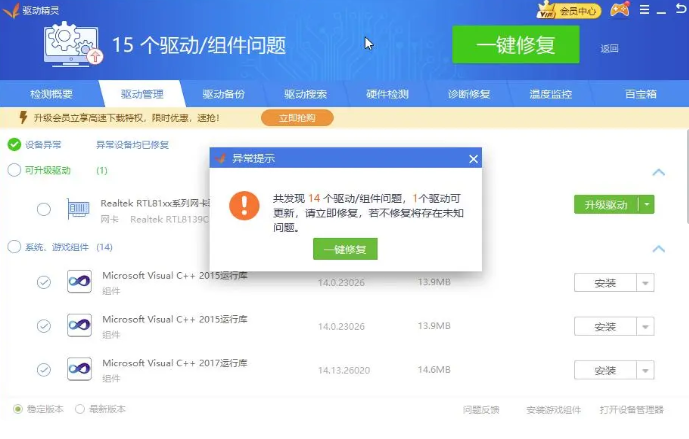
Task: Click the computer gears update icon
Action: pyautogui.click(x=73, y=44)
